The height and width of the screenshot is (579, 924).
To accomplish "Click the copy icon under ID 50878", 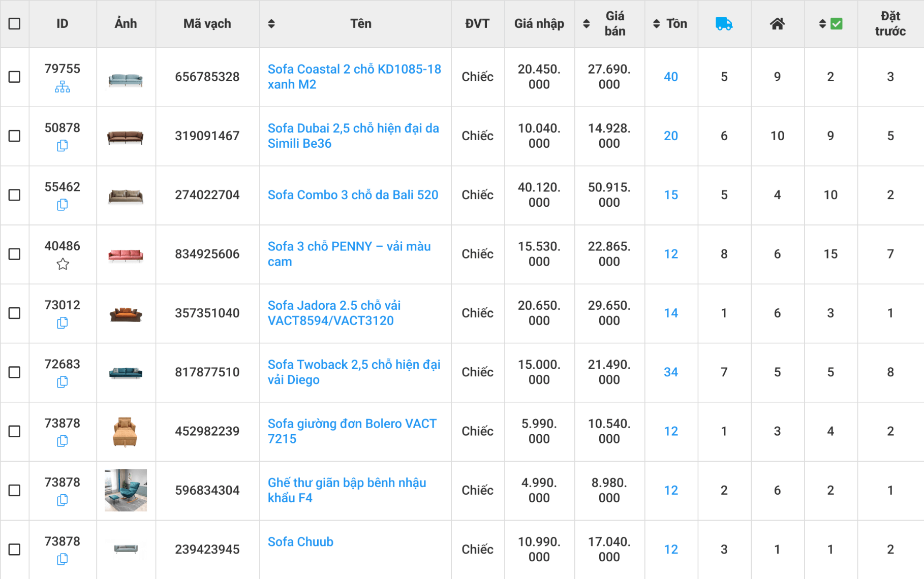I will click(x=62, y=146).
